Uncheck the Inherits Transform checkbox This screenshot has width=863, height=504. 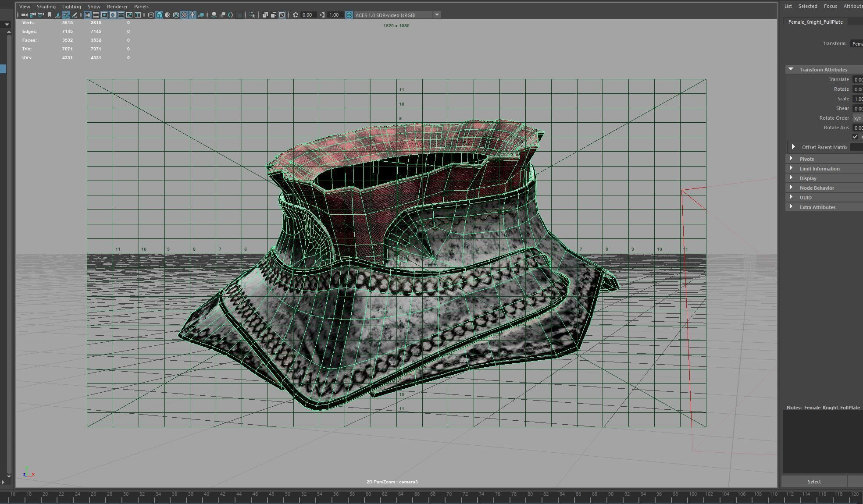[x=855, y=137]
